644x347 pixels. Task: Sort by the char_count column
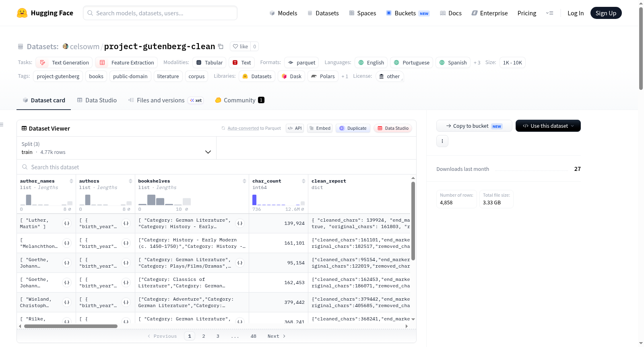(x=303, y=181)
